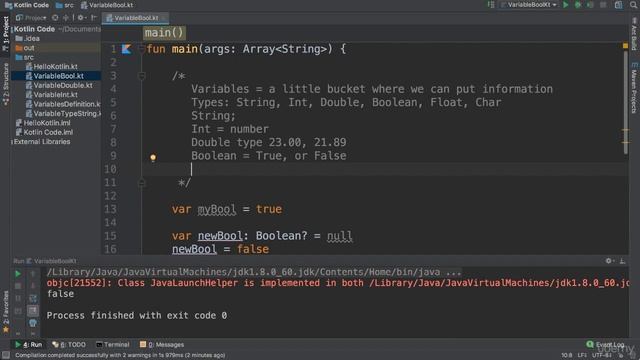The height and width of the screenshot is (360, 640).
Task: Open the Project view selector dropdown
Action: click(31, 18)
